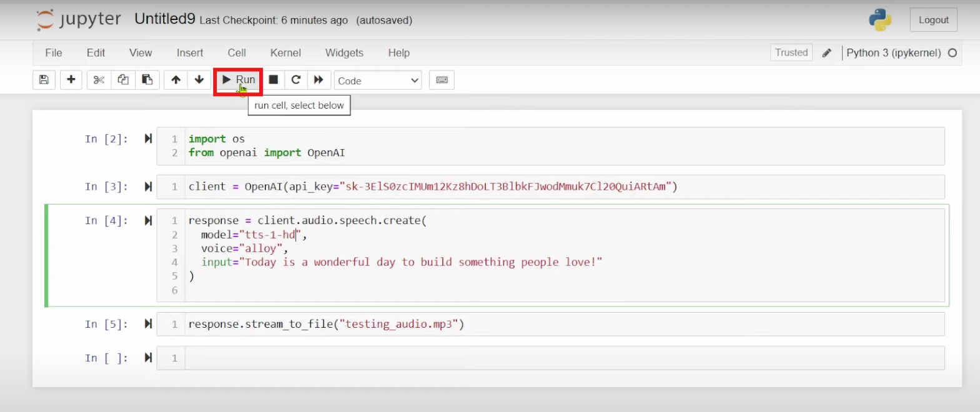Click the (autosaved) status text
The image size is (980, 412).
pos(384,20)
